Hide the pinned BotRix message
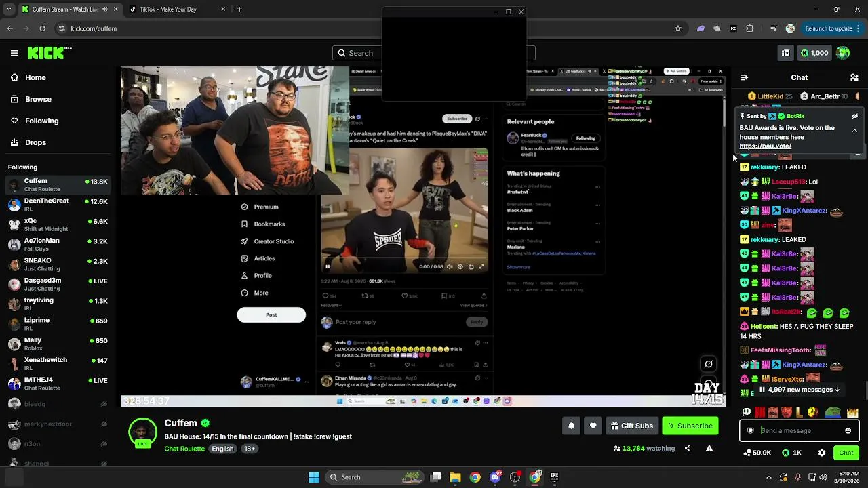Viewport: 868px width, 488px height. (x=854, y=116)
